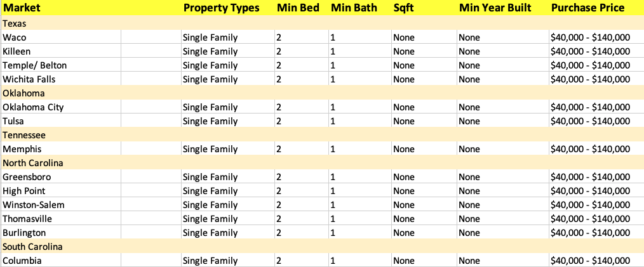Click the Waco market cell
Image resolution: width=644 pixels, height=267 pixels.
(61, 37)
